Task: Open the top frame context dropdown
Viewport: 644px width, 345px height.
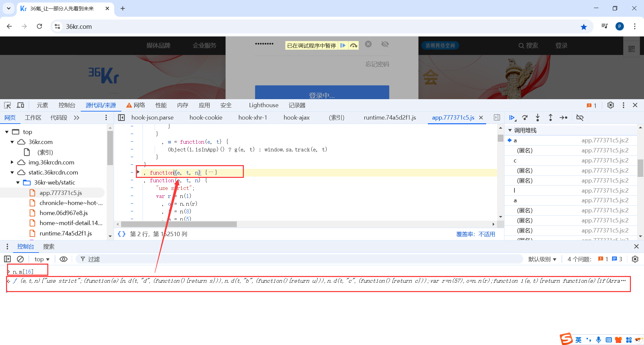Action: pyautogui.click(x=41, y=259)
